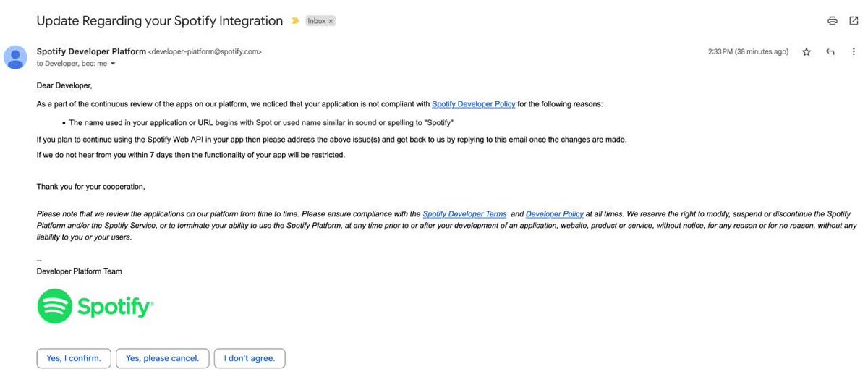This screenshot has width=868, height=377.
Task: Open the Spotify Developer Terms link
Action: click(x=464, y=214)
